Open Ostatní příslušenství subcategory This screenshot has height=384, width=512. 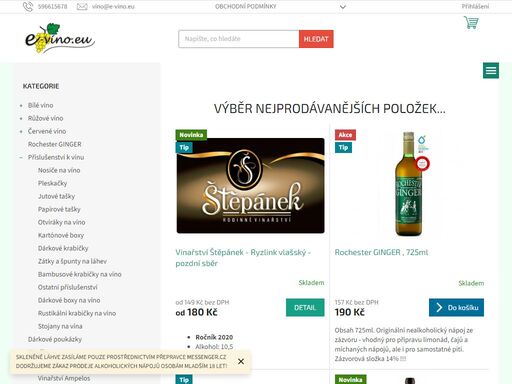coord(68,287)
